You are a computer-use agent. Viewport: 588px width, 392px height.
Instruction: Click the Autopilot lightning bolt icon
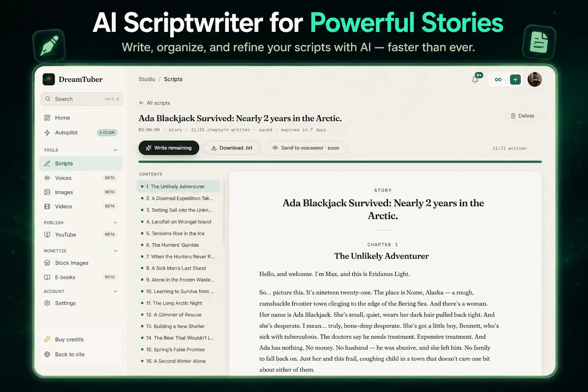click(x=47, y=133)
